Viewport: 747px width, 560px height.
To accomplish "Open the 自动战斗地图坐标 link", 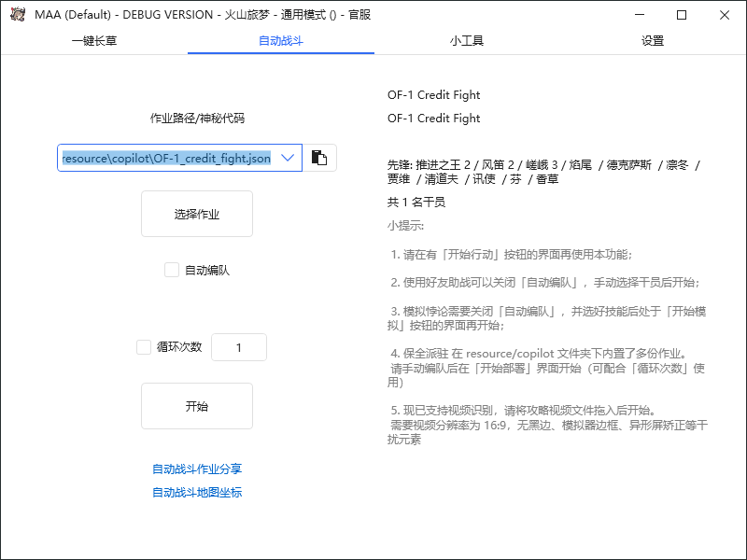I will (196, 493).
